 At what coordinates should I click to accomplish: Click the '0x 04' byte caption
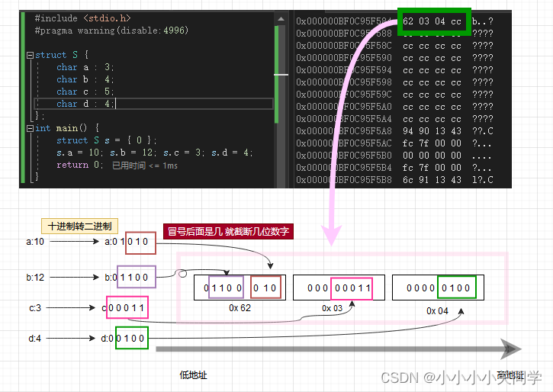(x=437, y=311)
